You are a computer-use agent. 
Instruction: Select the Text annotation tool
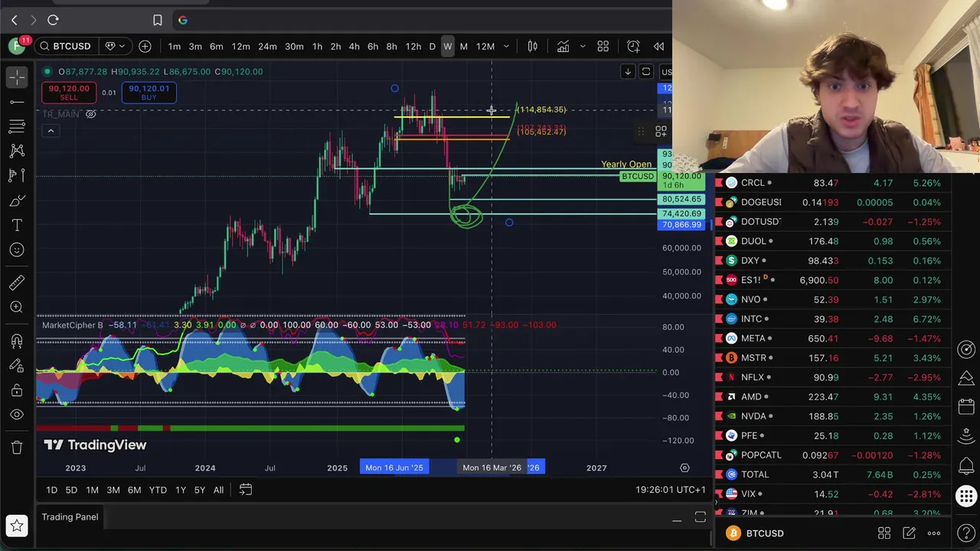(x=16, y=225)
